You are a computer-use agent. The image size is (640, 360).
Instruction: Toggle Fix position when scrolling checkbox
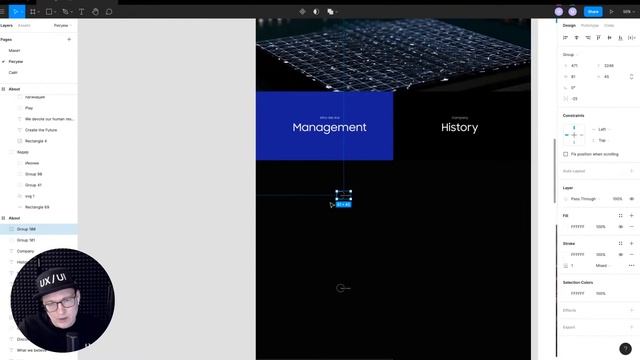[x=566, y=154]
